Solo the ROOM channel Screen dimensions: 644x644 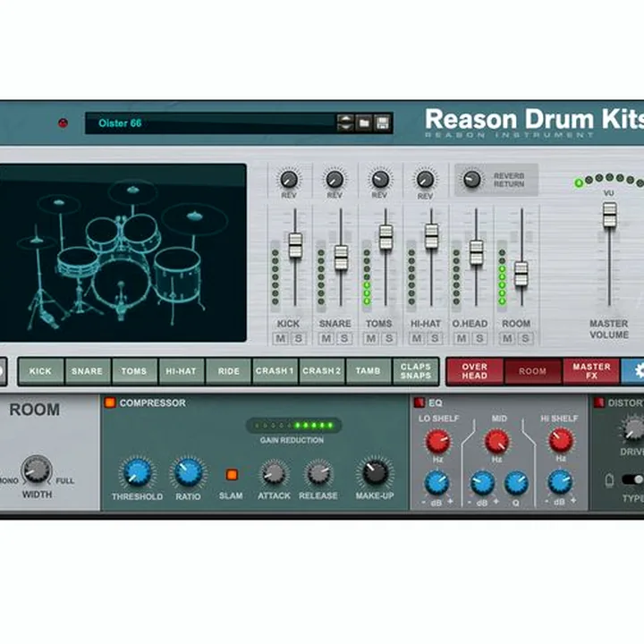click(x=525, y=338)
